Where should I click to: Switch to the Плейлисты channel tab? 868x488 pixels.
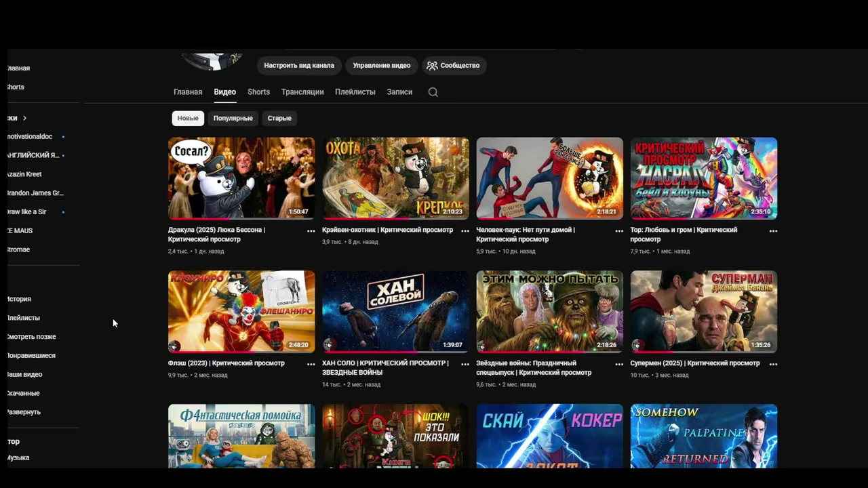355,92
